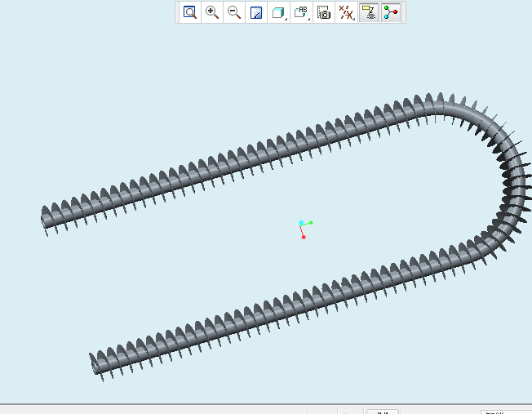Click the green axis arrow tip
532x414 pixels.
point(311,222)
